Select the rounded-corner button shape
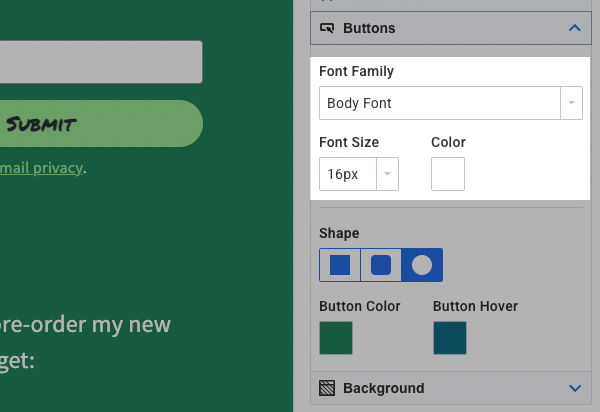 click(381, 265)
